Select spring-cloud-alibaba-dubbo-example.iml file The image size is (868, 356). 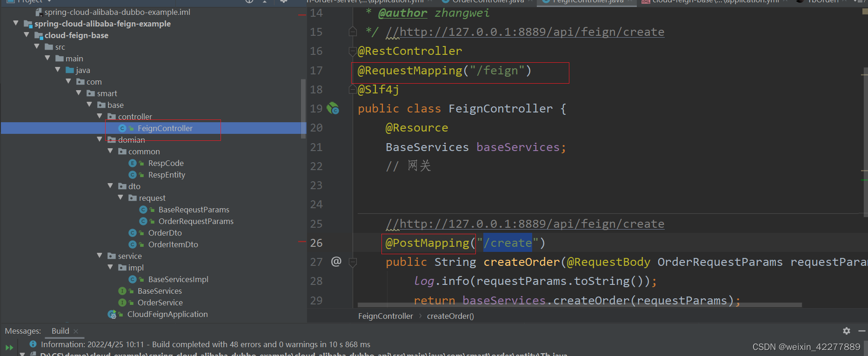(117, 12)
